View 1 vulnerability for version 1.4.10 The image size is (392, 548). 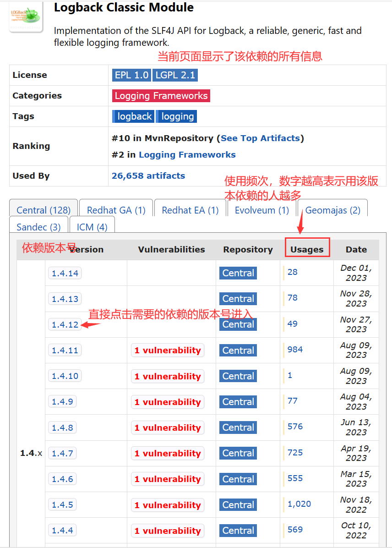click(168, 376)
